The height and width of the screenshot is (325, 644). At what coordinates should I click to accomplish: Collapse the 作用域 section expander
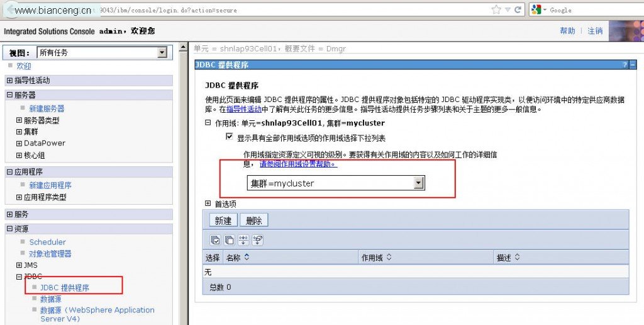(208, 122)
